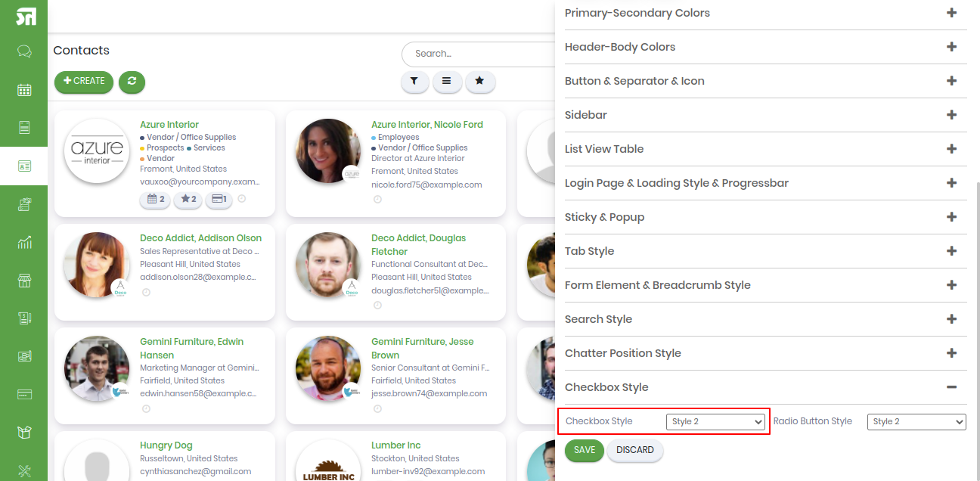
Task: Expand the Sidebar settings section
Action: click(x=952, y=115)
